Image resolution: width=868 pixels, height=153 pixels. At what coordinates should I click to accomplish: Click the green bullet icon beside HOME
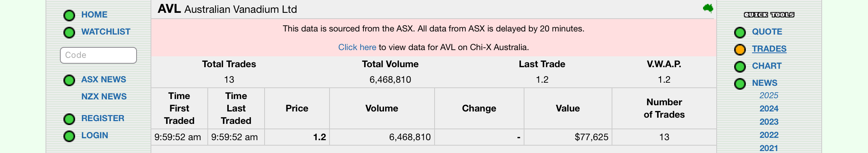pos(69,15)
